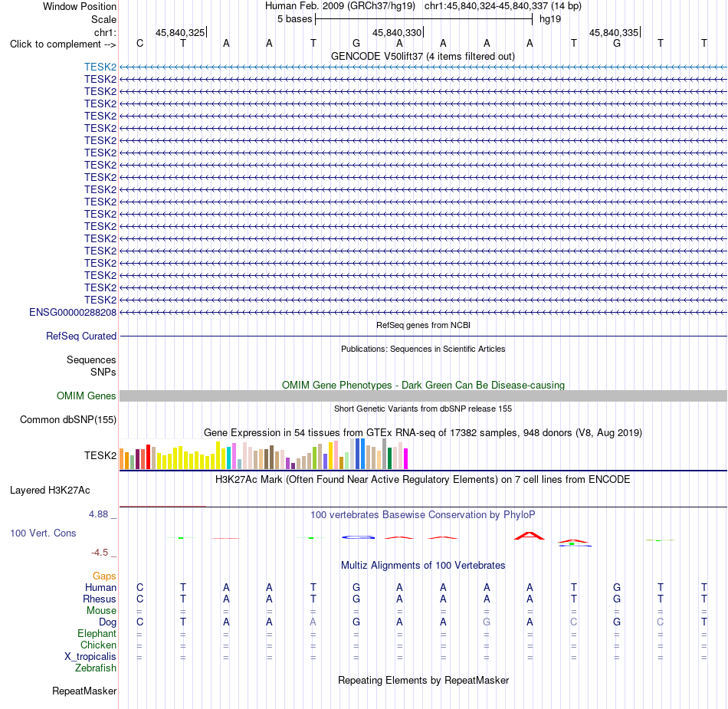Screen dimensions: 728x709
Task: Click the RepeatMasker track label
Action: click(84, 691)
